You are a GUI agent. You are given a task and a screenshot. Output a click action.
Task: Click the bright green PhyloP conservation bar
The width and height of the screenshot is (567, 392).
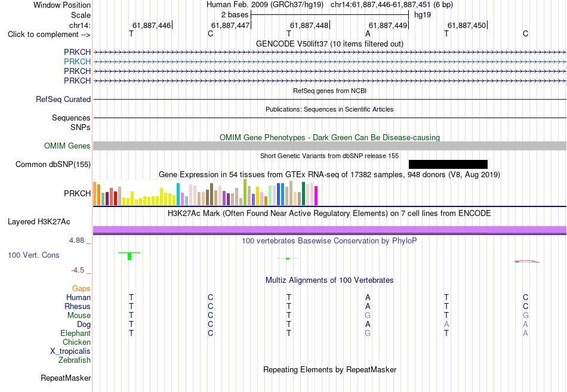click(x=130, y=257)
